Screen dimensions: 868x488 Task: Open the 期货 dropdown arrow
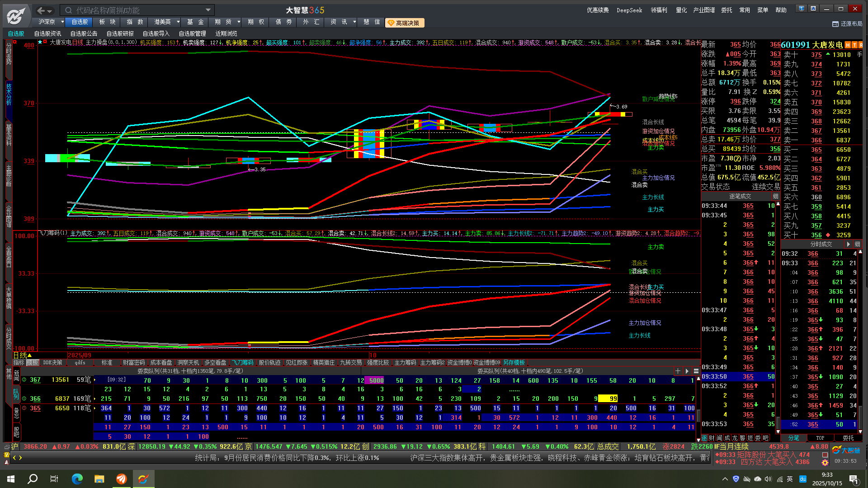(239, 22)
